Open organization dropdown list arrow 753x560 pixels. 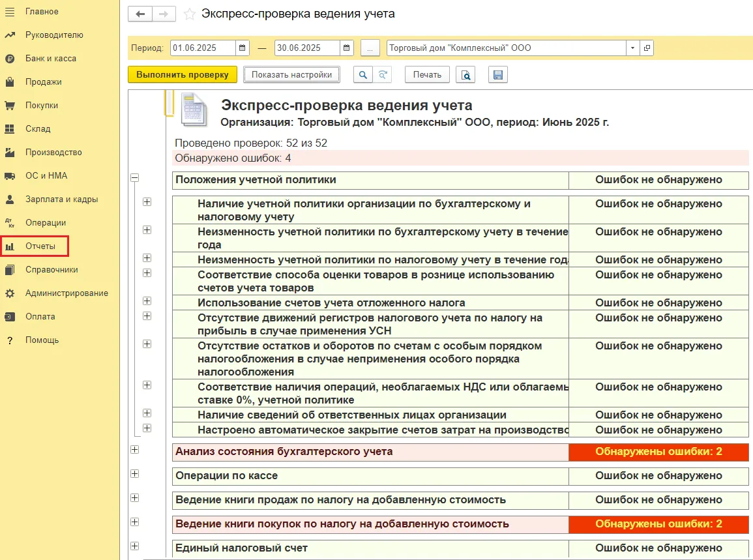point(632,48)
